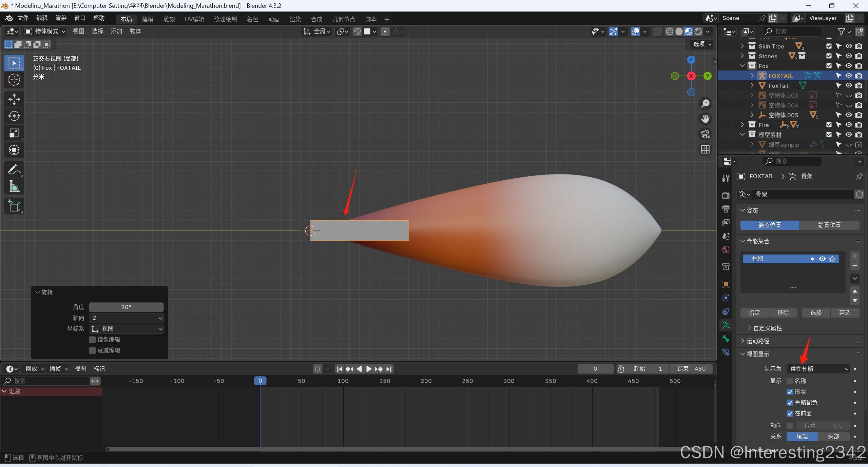
Task: Toggle camera view icon in viewport
Action: click(705, 134)
